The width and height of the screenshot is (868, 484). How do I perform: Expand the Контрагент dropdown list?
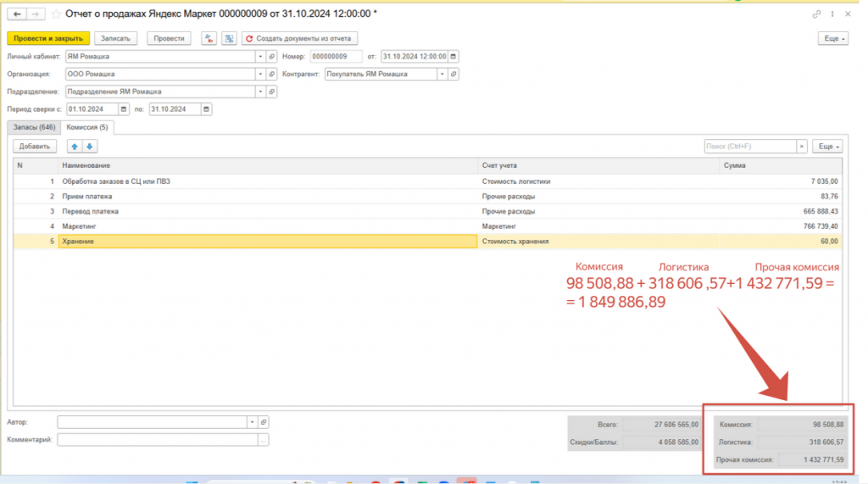pyautogui.click(x=442, y=75)
